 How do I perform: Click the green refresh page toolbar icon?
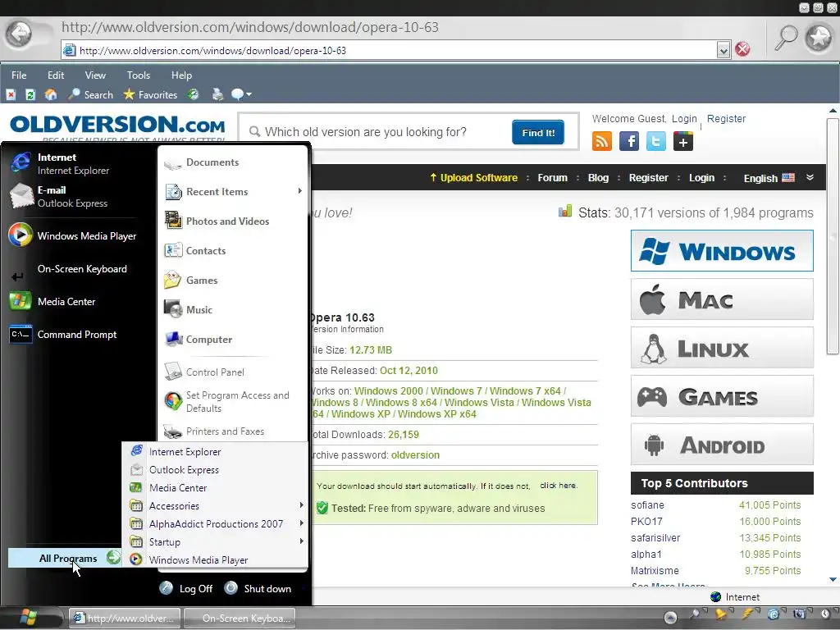pos(30,95)
